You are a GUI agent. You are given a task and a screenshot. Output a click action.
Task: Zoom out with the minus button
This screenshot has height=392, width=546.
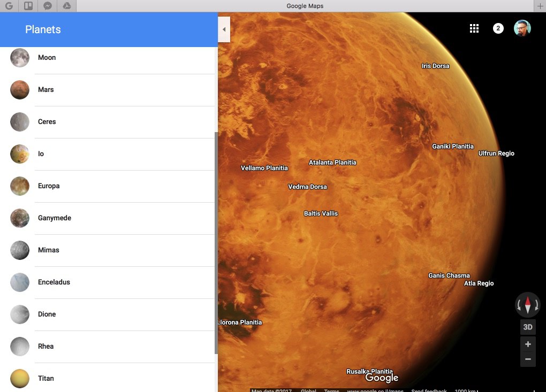pos(528,359)
